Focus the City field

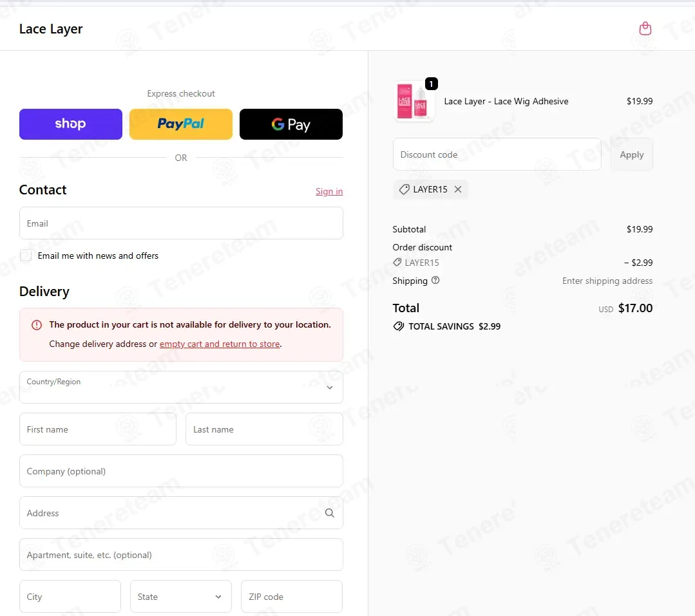pos(70,597)
